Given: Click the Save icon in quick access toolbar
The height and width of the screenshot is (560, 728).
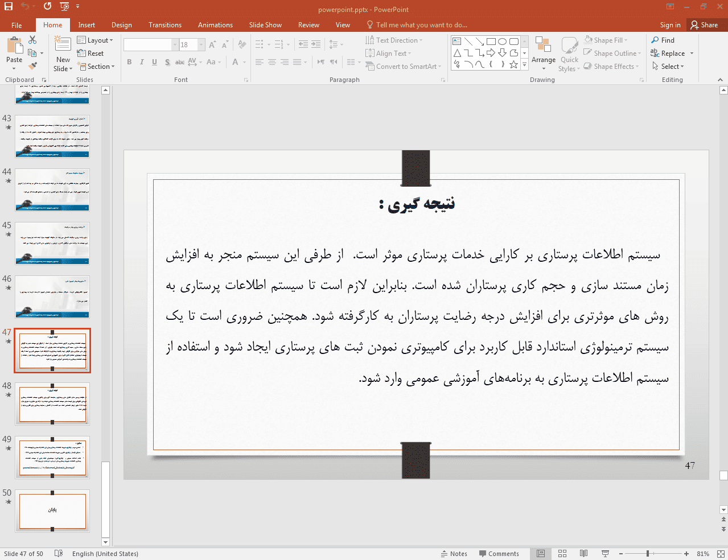Looking at the screenshot, I should coord(8,6).
